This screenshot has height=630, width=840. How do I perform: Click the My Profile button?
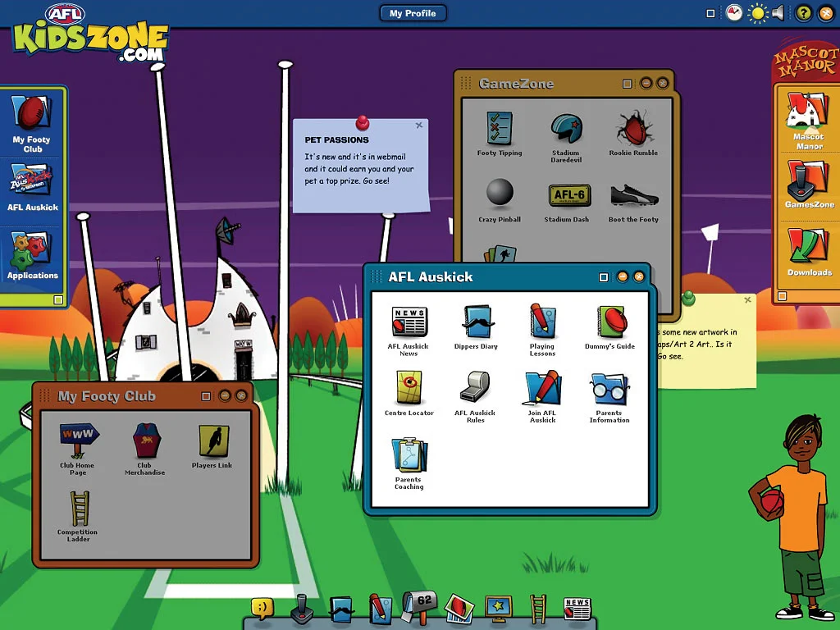(x=413, y=13)
